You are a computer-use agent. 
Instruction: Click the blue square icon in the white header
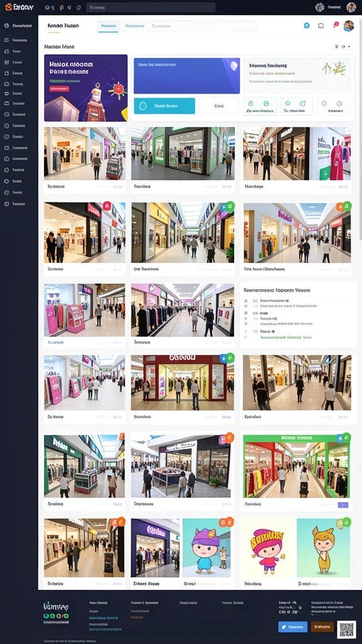(x=307, y=25)
